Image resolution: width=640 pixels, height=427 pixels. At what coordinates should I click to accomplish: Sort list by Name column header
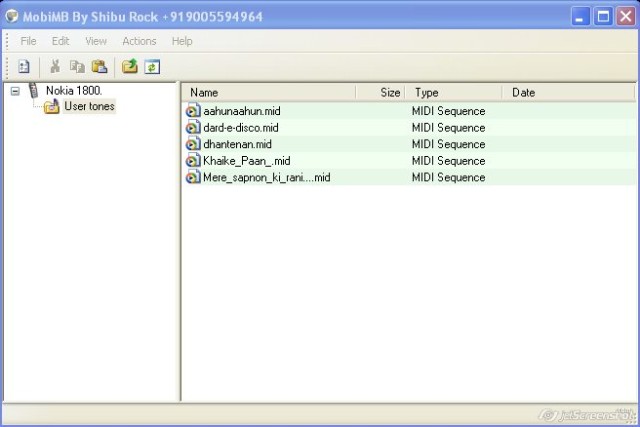[x=269, y=93]
